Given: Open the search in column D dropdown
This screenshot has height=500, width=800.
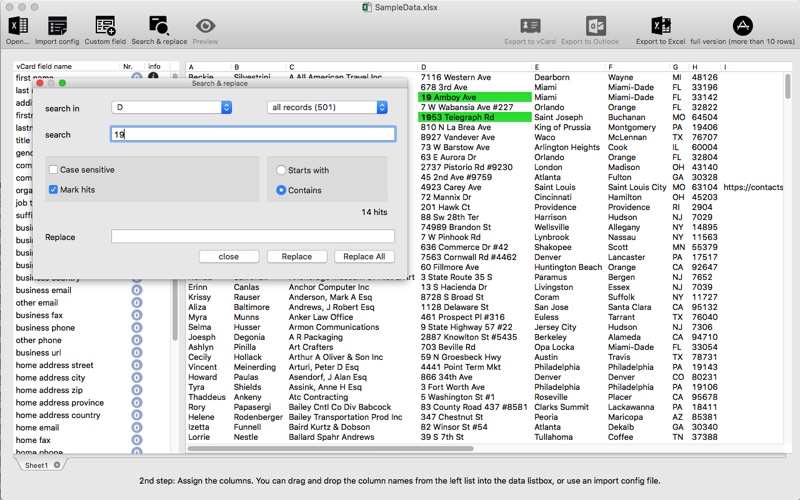Looking at the screenshot, I should (171, 107).
